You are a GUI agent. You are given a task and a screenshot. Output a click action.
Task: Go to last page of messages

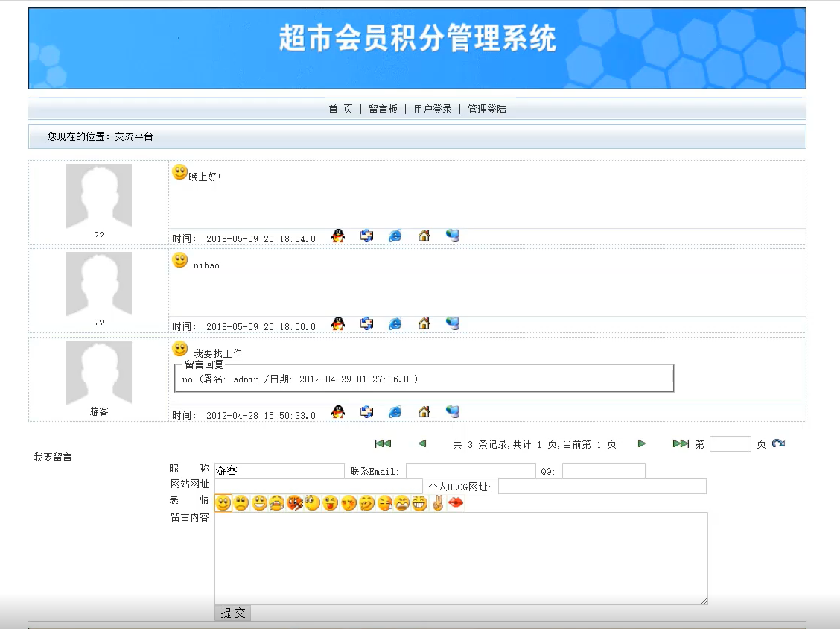click(x=681, y=443)
